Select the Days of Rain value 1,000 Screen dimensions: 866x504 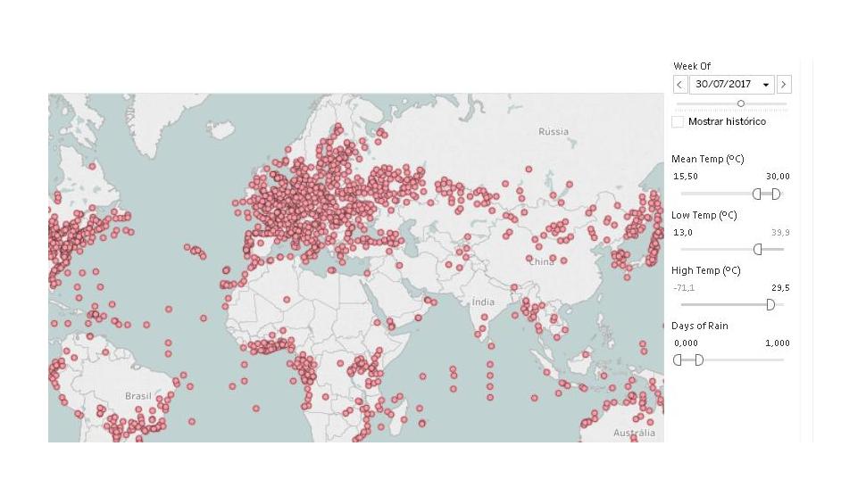tap(777, 343)
